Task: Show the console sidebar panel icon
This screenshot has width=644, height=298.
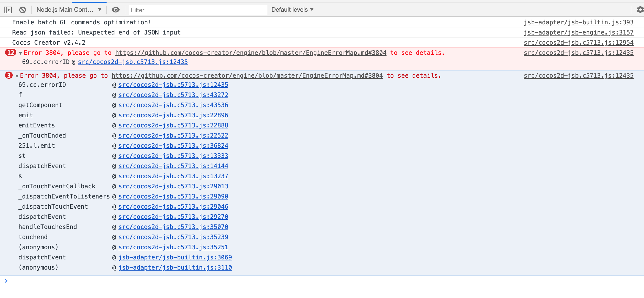Action: coord(8,10)
